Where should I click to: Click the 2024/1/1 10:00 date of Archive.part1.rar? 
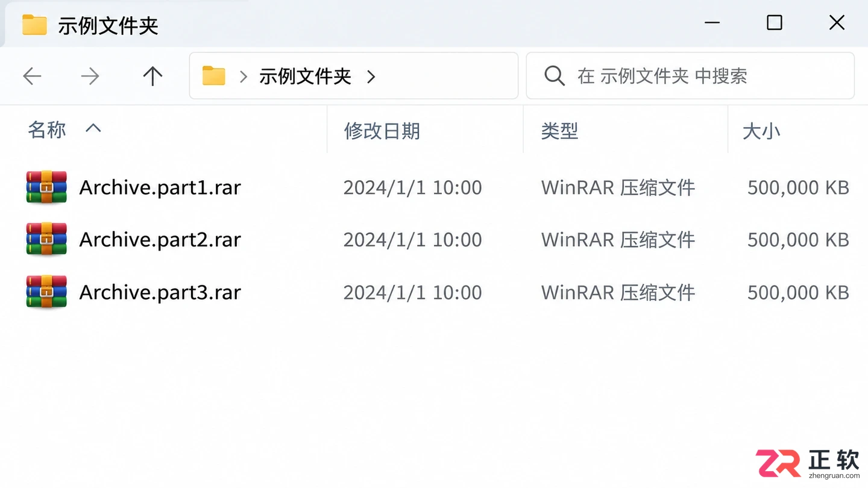[412, 188]
